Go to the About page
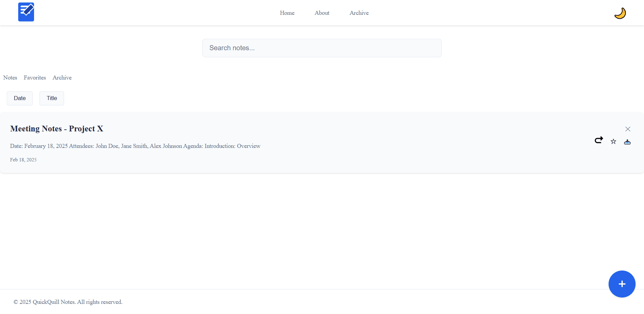The width and height of the screenshot is (644, 314). pyautogui.click(x=322, y=13)
